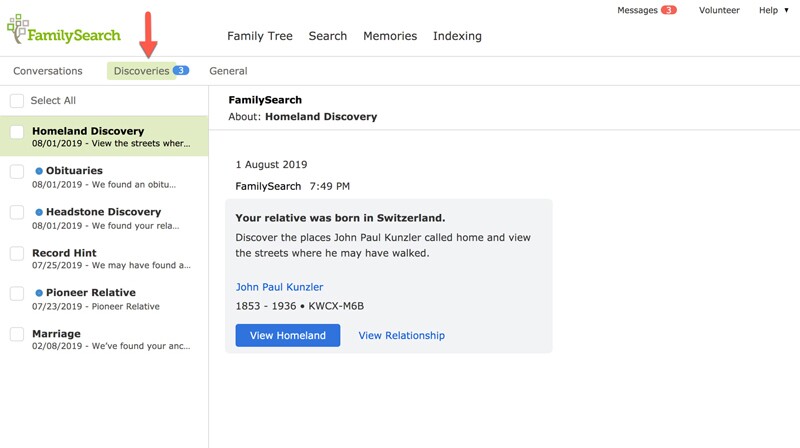Click the Select All label
This screenshot has width=800, height=448.
tap(53, 101)
